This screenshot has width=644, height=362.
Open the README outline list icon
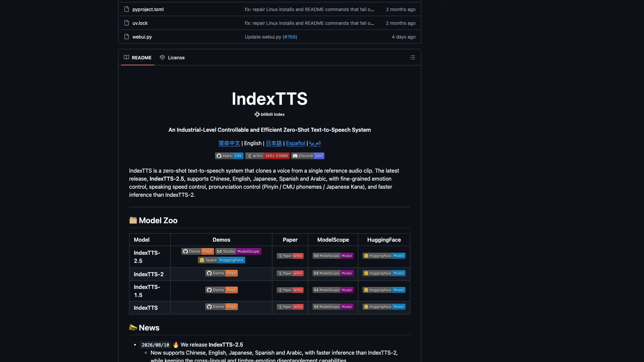412,58
